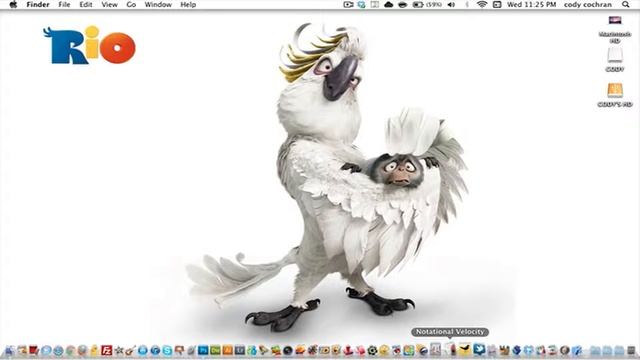This screenshot has height=360, width=640.
Task: Launch Lightroom (Lr) from the dock
Action: coord(240,350)
